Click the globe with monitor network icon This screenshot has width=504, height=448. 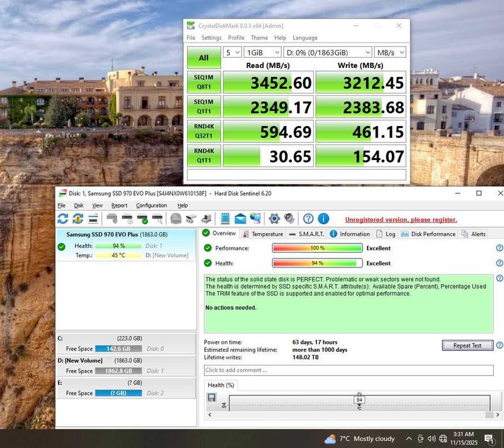(x=256, y=219)
